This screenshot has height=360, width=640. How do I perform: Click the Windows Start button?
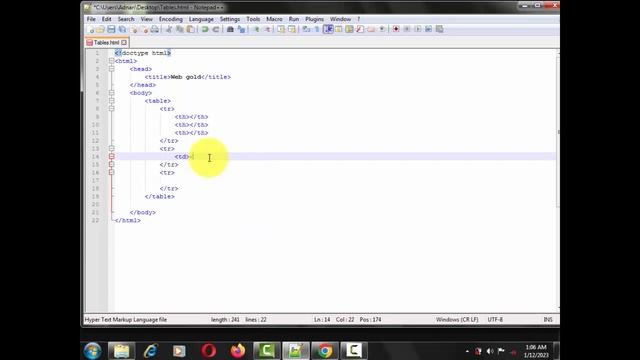(93, 351)
